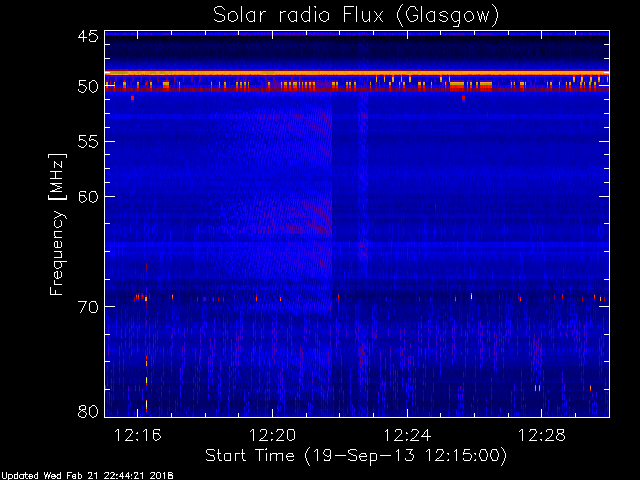Viewport: 640px width, 480px height.
Task: Click the 55 frequency tick label
Action: point(88,142)
